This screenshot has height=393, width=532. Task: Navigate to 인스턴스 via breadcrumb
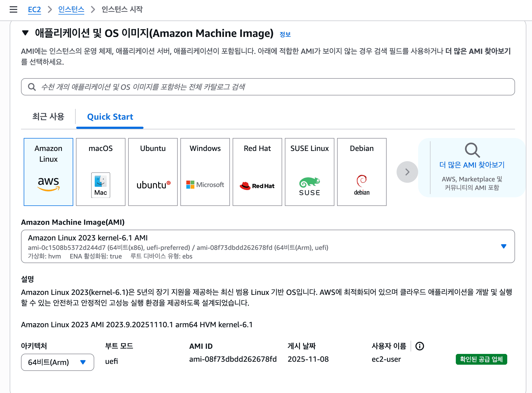click(x=71, y=9)
